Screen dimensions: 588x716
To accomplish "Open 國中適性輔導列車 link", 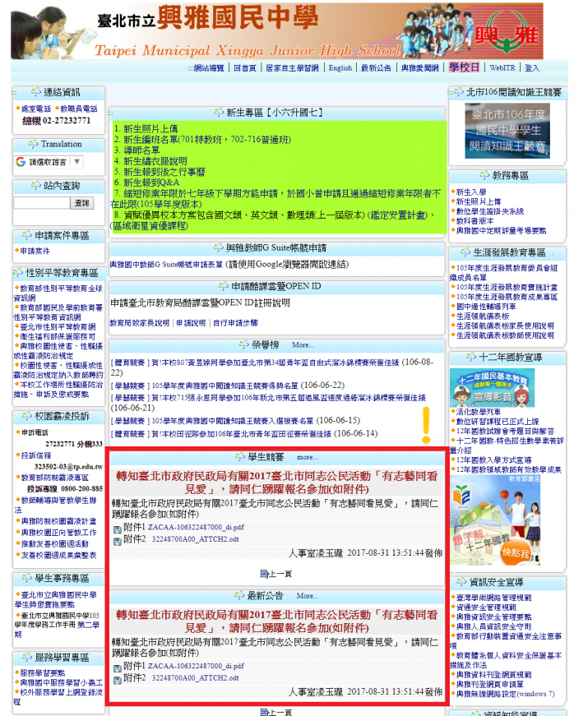I will (x=486, y=307).
